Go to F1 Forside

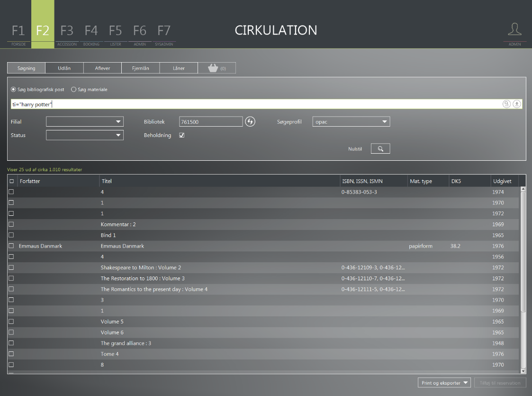[18, 34]
